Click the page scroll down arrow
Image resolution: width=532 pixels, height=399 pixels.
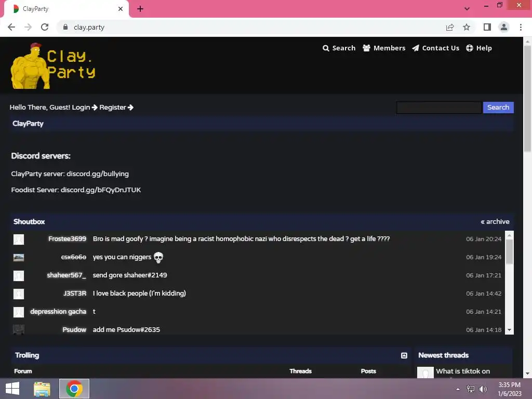(x=527, y=374)
